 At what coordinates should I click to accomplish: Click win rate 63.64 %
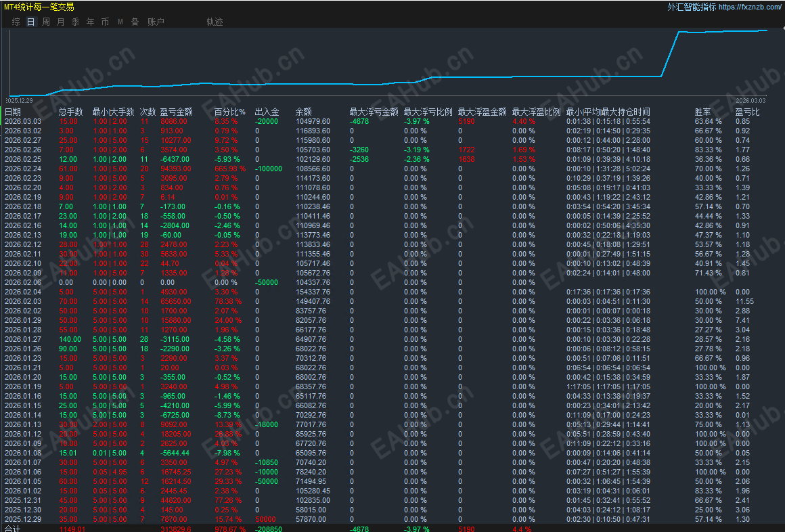coord(709,121)
